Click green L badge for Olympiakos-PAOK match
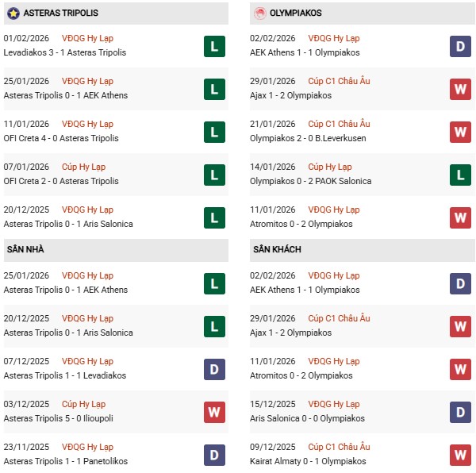 tap(460, 175)
